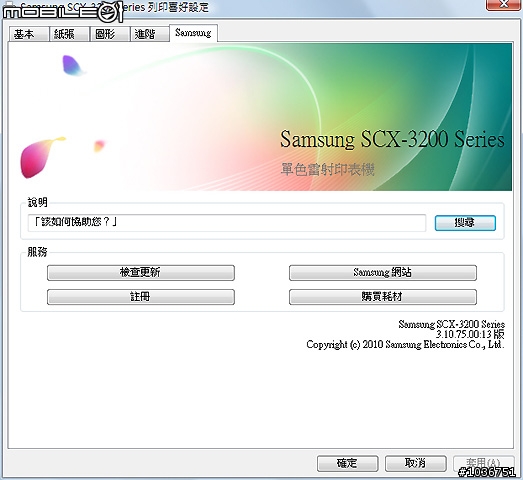Click the Samsung tab

coord(193,33)
